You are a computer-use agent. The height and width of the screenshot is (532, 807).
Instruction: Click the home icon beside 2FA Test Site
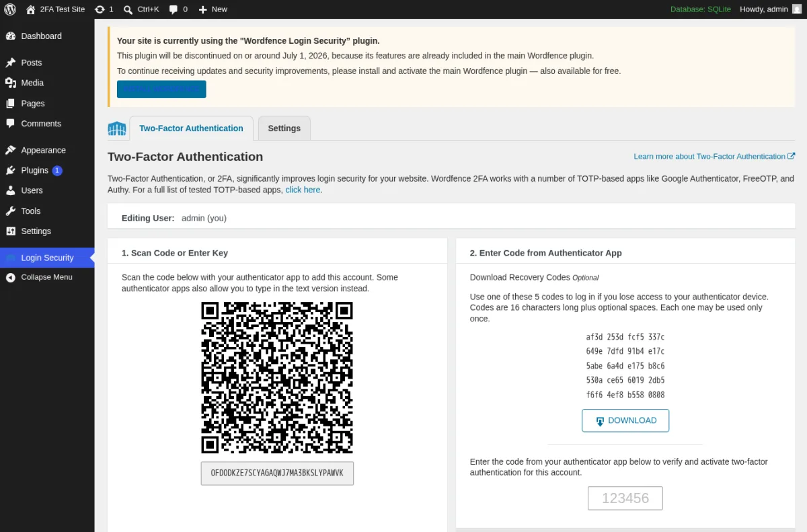click(x=31, y=9)
